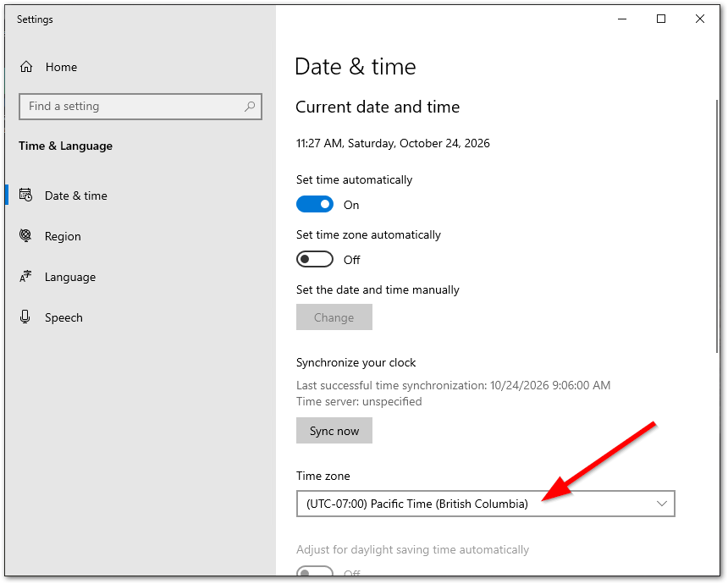This screenshot has width=728, height=584.
Task: Click the 'Time zone' label
Action: pyautogui.click(x=323, y=476)
